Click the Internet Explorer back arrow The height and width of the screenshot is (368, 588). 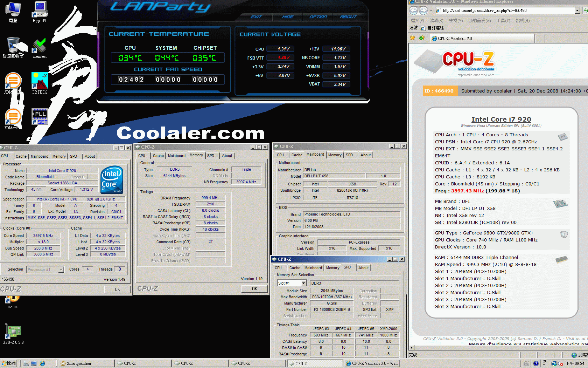[414, 11]
